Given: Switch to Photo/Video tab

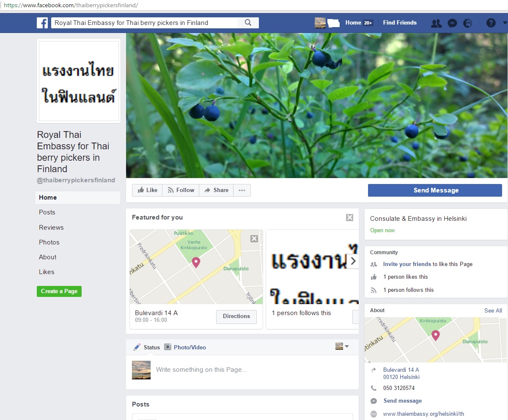Looking at the screenshot, I should [x=185, y=347].
